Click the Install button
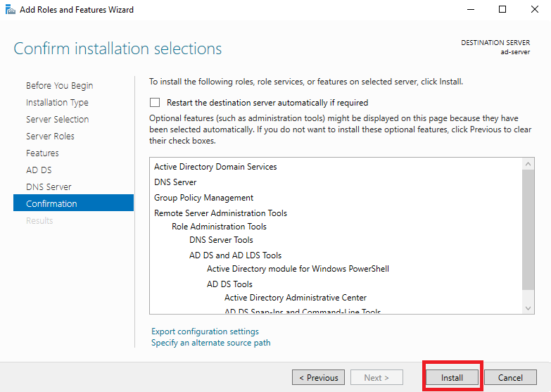Screen dimensions: 551x392 coord(452,377)
